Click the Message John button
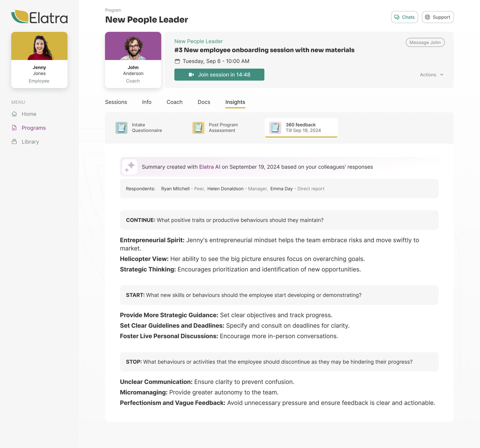 point(425,42)
